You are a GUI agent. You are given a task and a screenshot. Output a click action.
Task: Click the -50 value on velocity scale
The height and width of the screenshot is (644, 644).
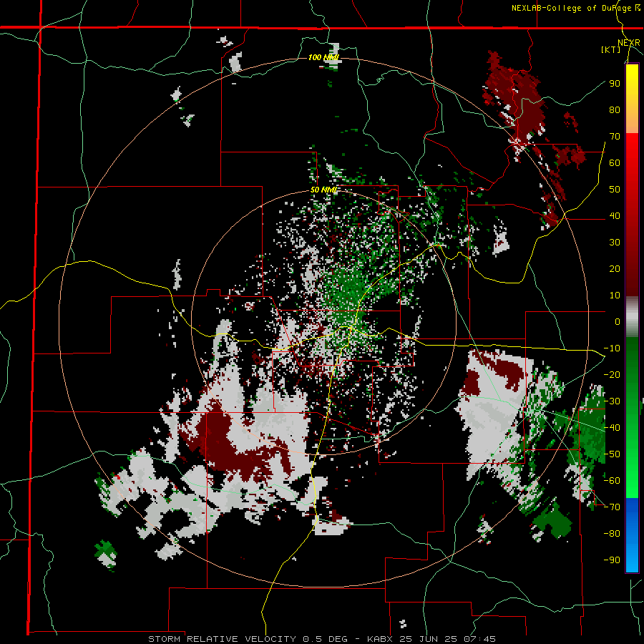point(612,454)
